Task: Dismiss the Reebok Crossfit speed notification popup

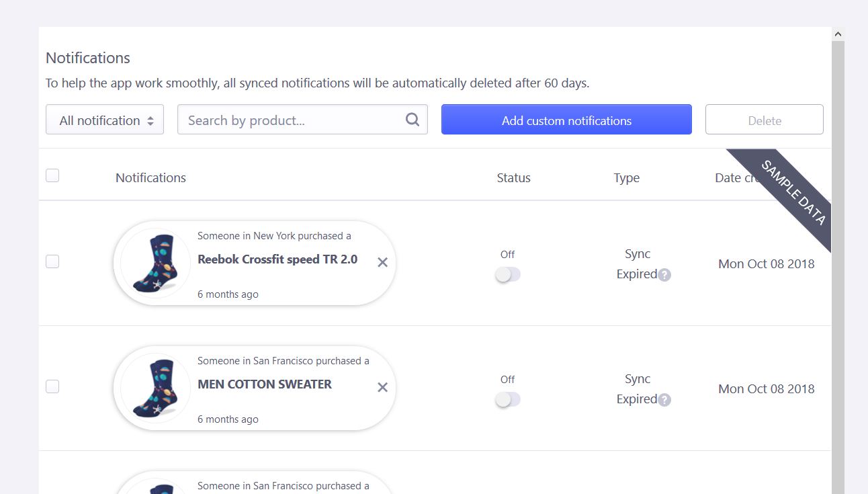Action: click(x=382, y=262)
